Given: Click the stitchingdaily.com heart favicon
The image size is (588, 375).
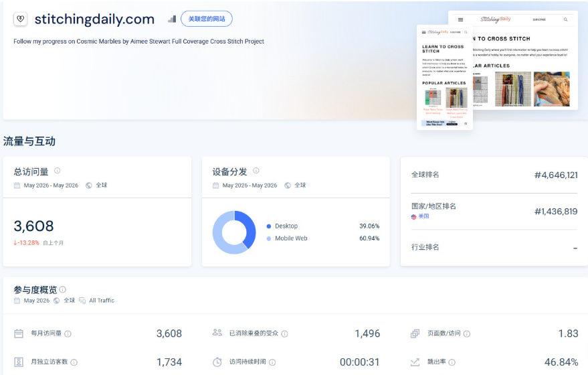Looking at the screenshot, I should (x=21, y=19).
